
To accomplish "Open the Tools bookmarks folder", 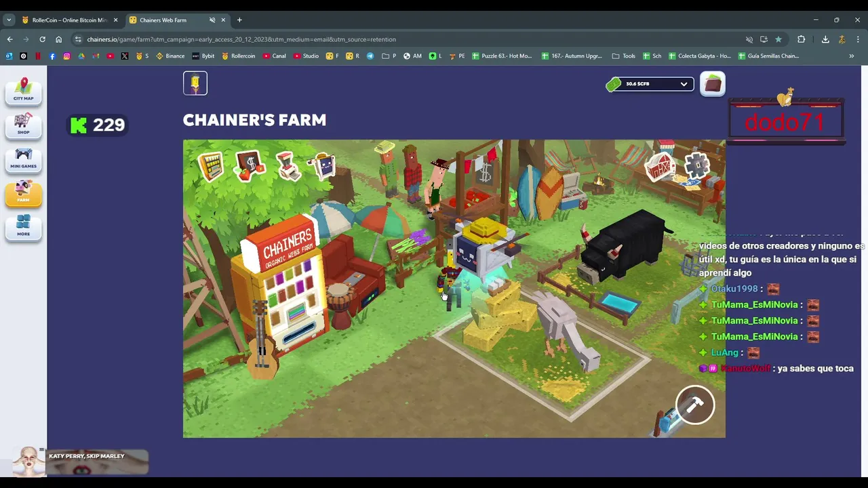I will pos(624,56).
